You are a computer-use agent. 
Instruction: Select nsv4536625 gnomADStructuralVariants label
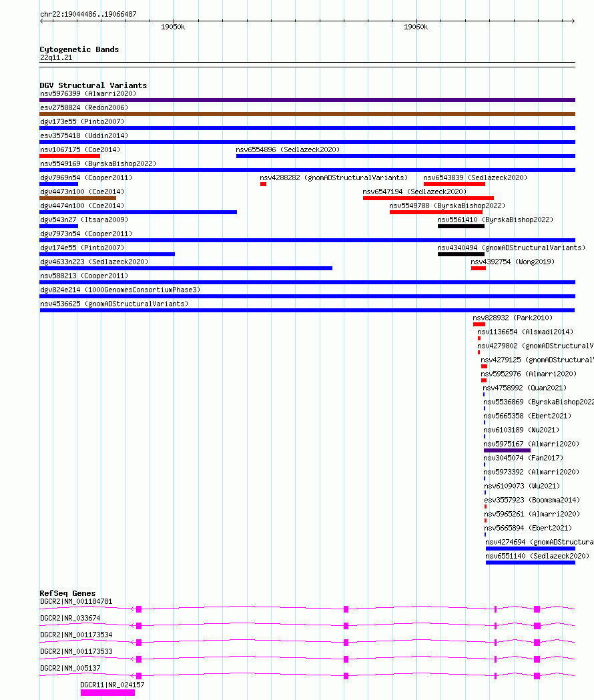tap(114, 304)
